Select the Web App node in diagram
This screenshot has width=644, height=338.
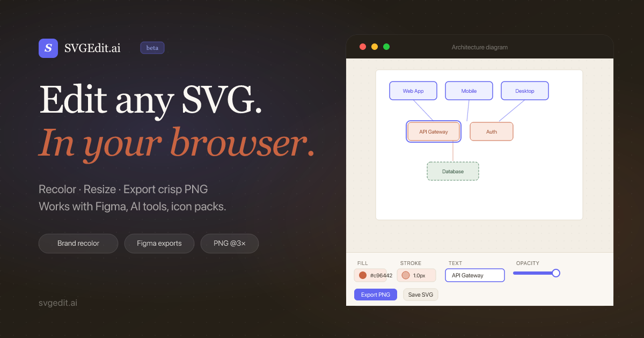click(x=413, y=91)
